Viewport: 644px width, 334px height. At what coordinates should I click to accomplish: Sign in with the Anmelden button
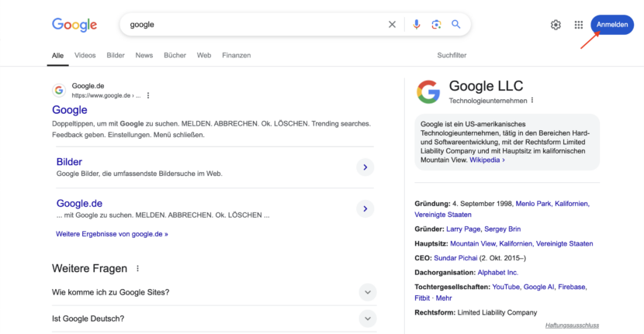click(x=612, y=25)
